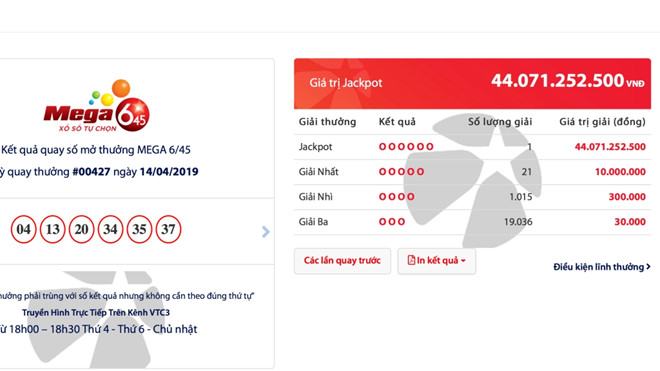Click winning number ball 20
Image resolution: width=660 pixels, height=371 pixels.
pos(81,229)
